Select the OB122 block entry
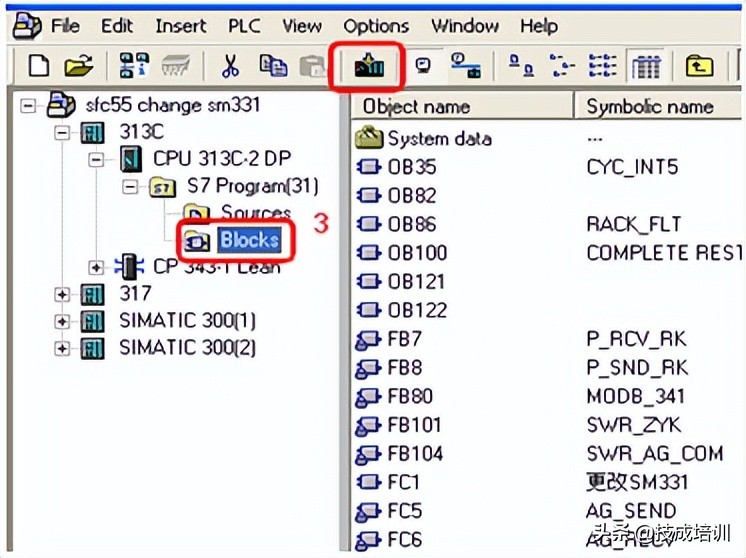The width and height of the screenshot is (746, 558). 417,311
